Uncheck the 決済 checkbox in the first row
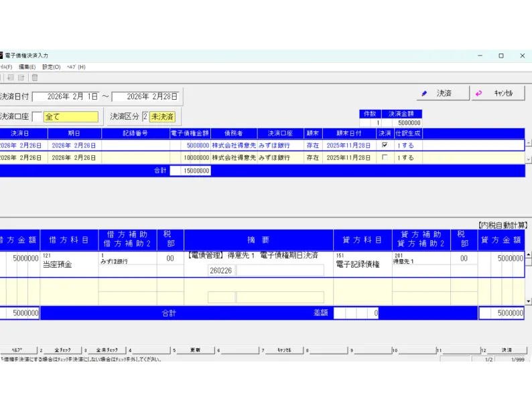 click(384, 145)
